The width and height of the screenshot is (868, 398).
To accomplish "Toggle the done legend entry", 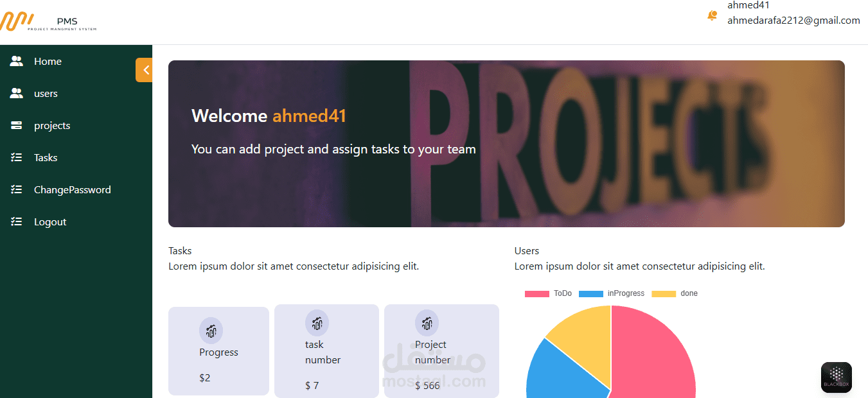I will 675,293.
